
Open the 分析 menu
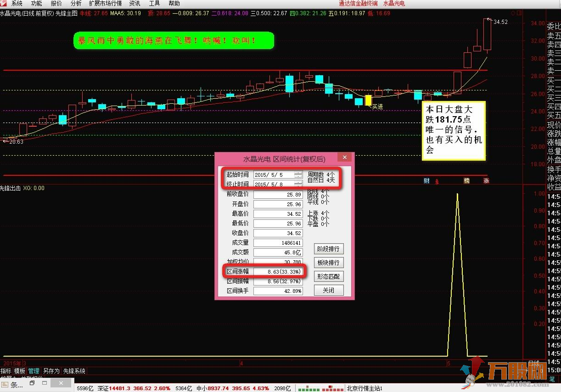76,3
